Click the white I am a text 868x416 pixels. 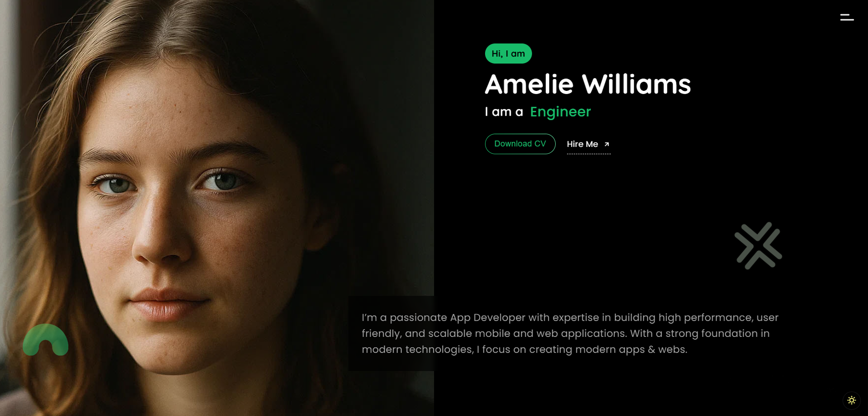(x=504, y=112)
